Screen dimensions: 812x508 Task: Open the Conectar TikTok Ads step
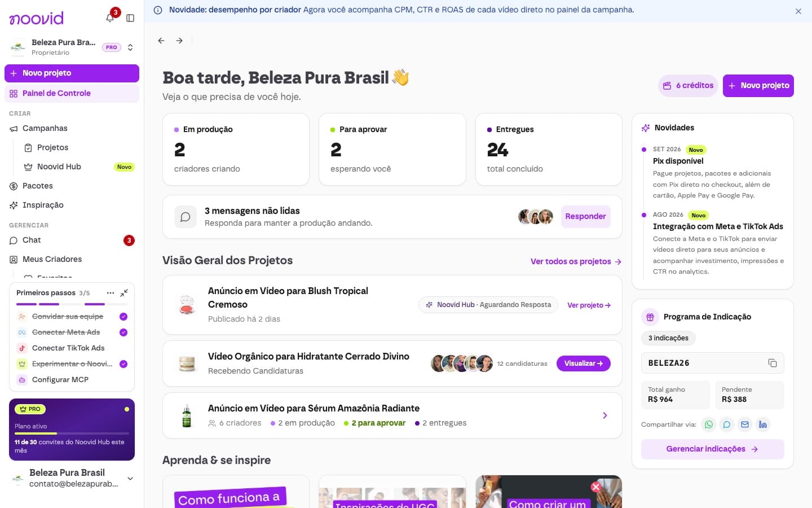(x=72, y=348)
